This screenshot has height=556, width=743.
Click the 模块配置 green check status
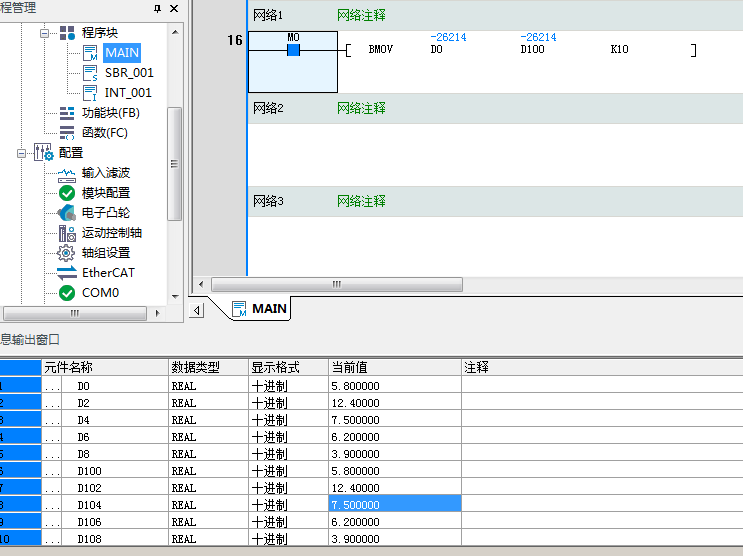(x=67, y=192)
